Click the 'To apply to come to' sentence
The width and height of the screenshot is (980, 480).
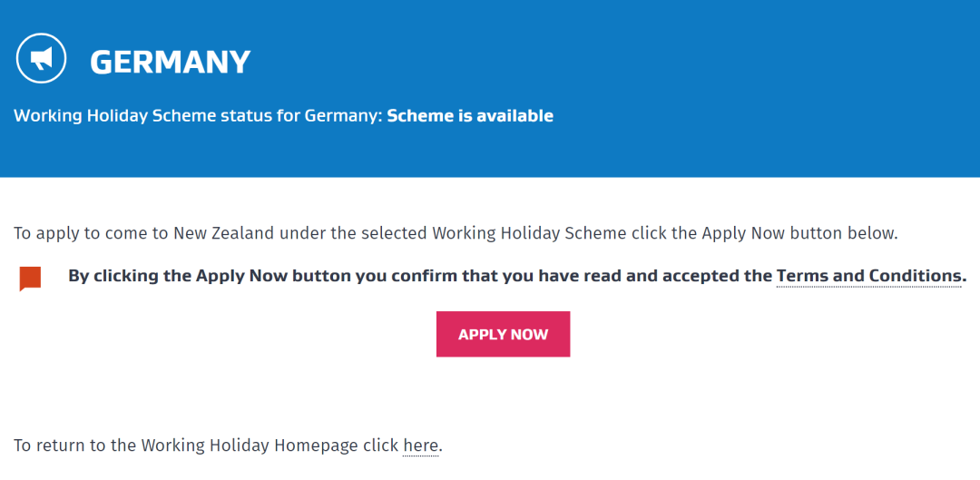coord(456,234)
